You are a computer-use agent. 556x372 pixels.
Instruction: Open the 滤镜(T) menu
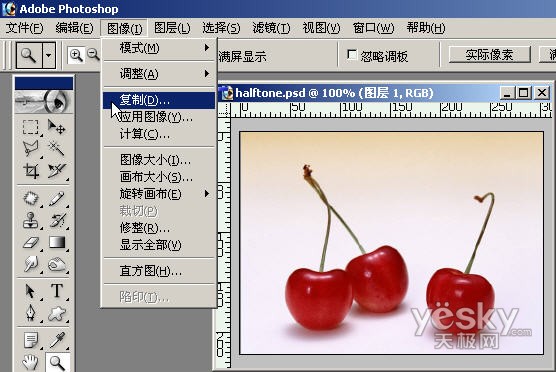(x=271, y=28)
